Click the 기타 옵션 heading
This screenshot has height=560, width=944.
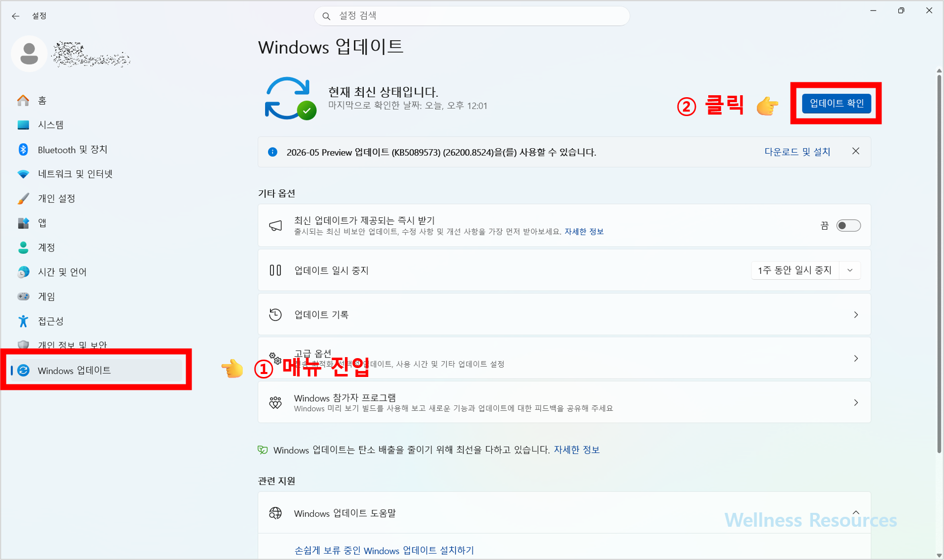(x=276, y=193)
